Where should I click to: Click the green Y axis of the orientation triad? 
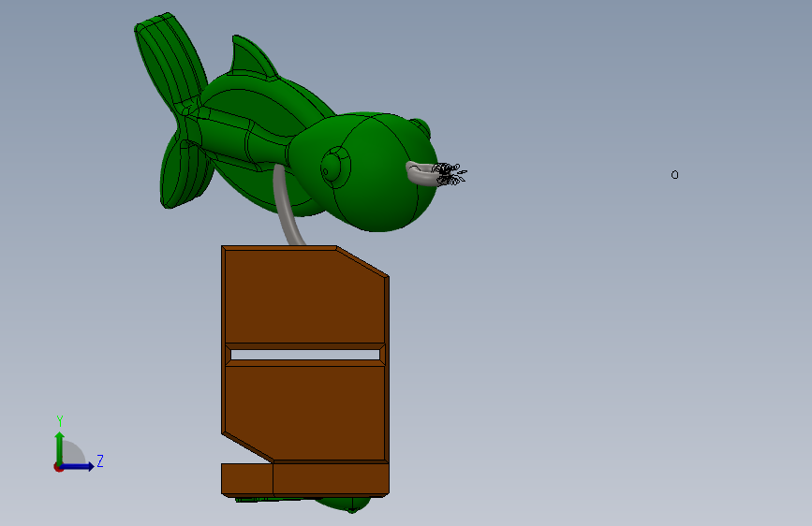60,448
